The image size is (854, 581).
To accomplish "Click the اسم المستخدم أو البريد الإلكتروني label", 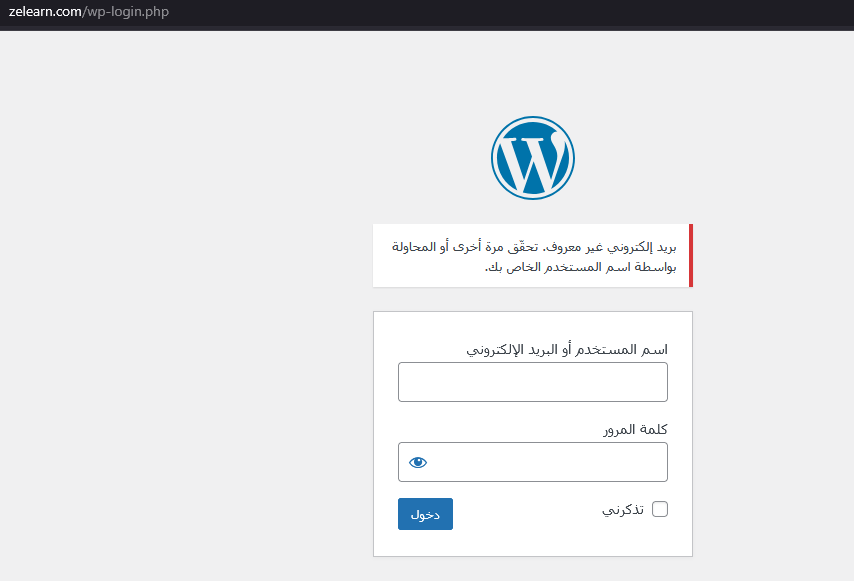I will pos(567,349).
